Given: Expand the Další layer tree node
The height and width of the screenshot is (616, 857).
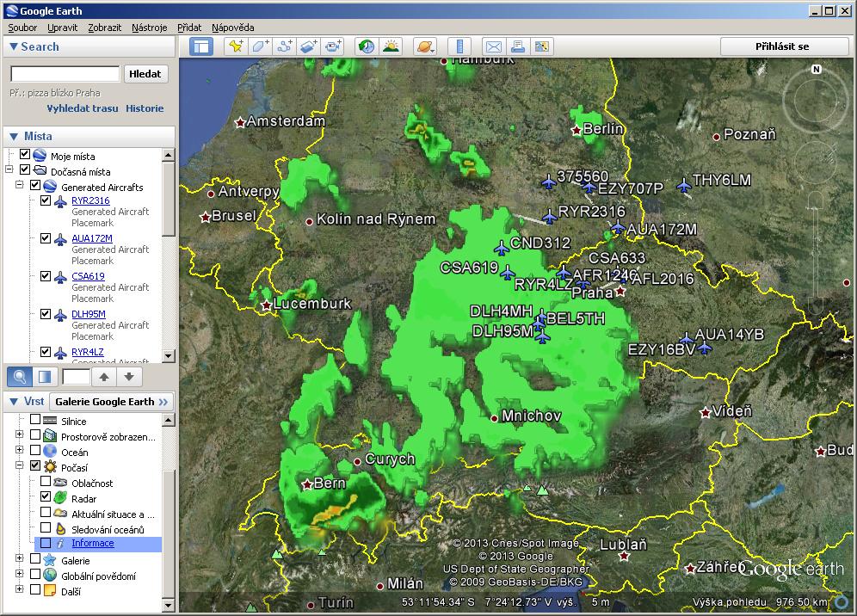Looking at the screenshot, I should click(19, 589).
